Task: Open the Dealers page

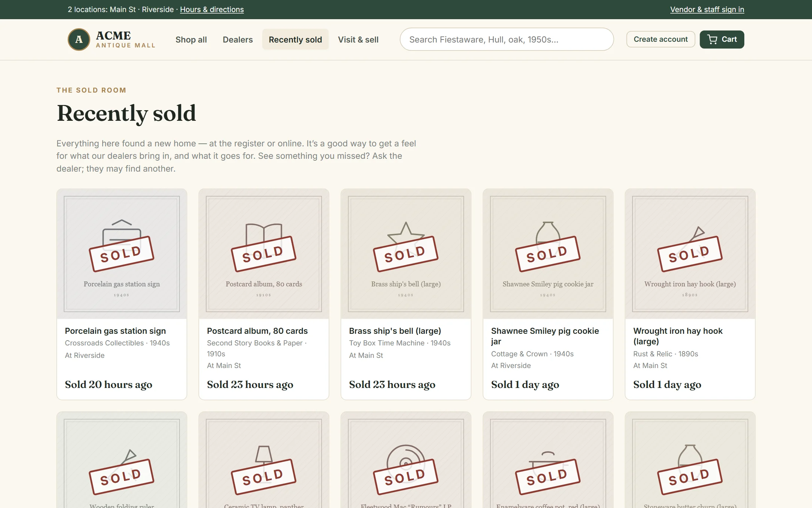Action: click(x=238, y=40)
